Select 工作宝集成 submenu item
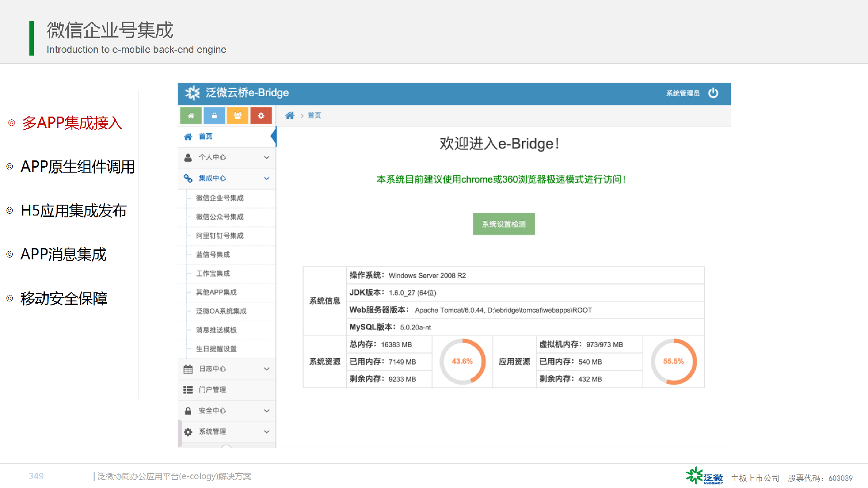The height and width of the screenshot is (488, 868). click(x=213, y=273)
